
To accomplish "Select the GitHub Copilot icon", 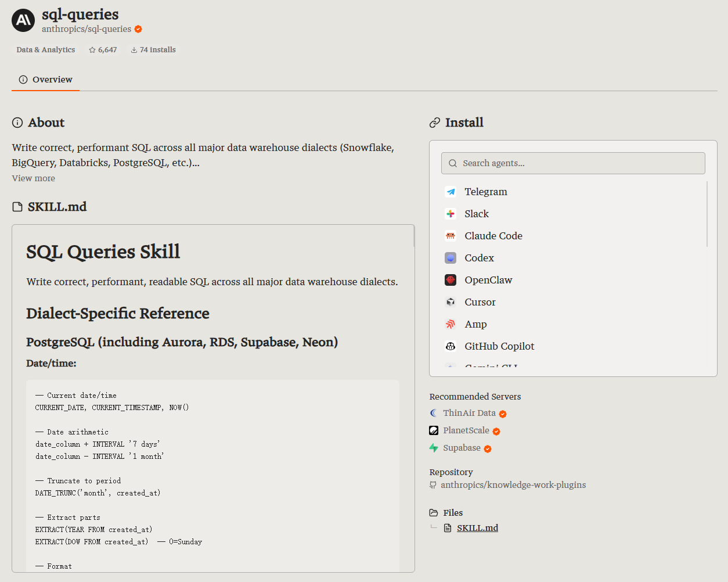I will pos(451,346).
